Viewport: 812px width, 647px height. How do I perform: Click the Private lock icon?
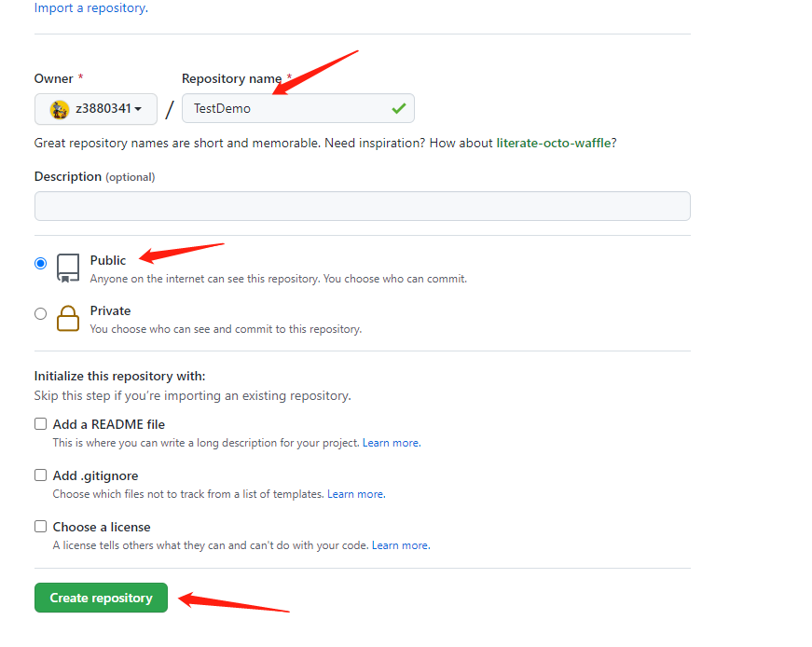[68, 318]
